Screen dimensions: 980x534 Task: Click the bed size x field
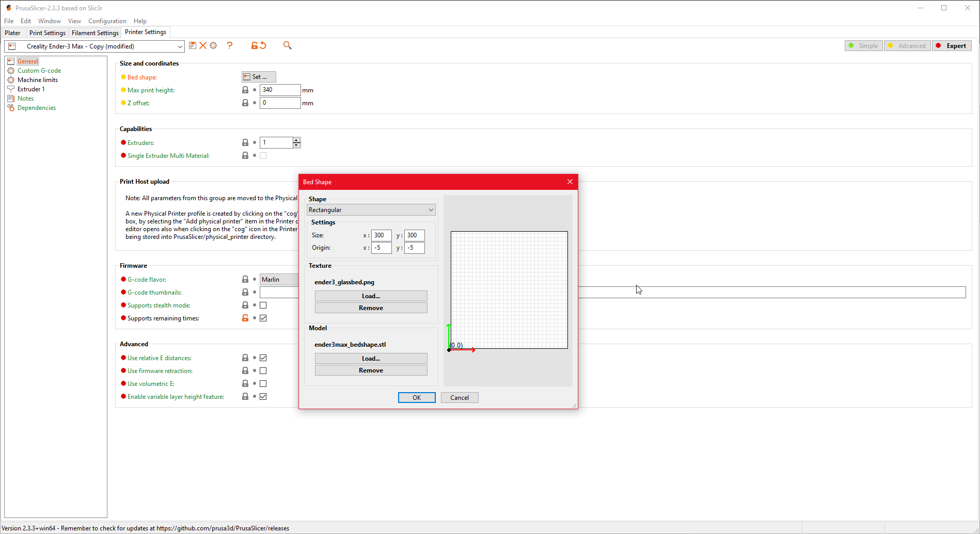pos(382,235)
